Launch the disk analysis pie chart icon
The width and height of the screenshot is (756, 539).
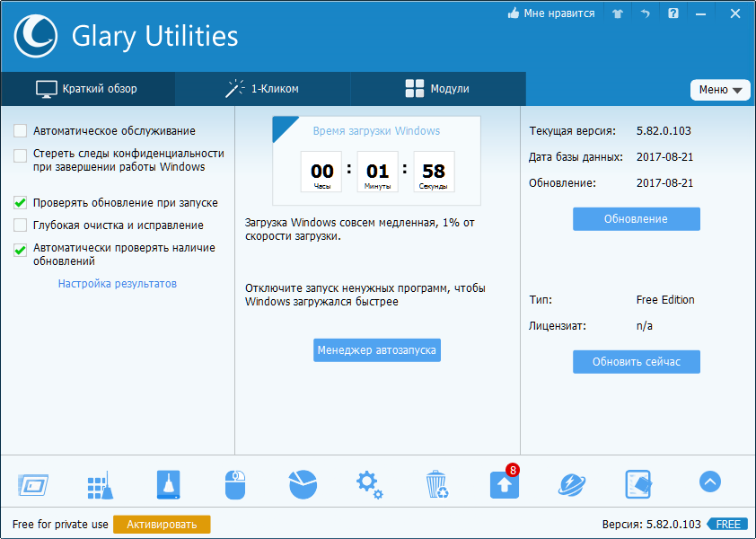303,485
